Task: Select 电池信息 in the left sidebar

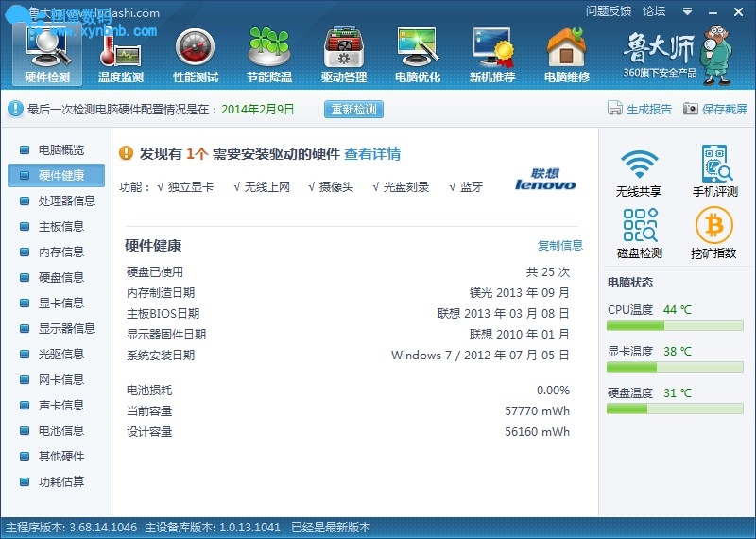Action: (60, 431)
